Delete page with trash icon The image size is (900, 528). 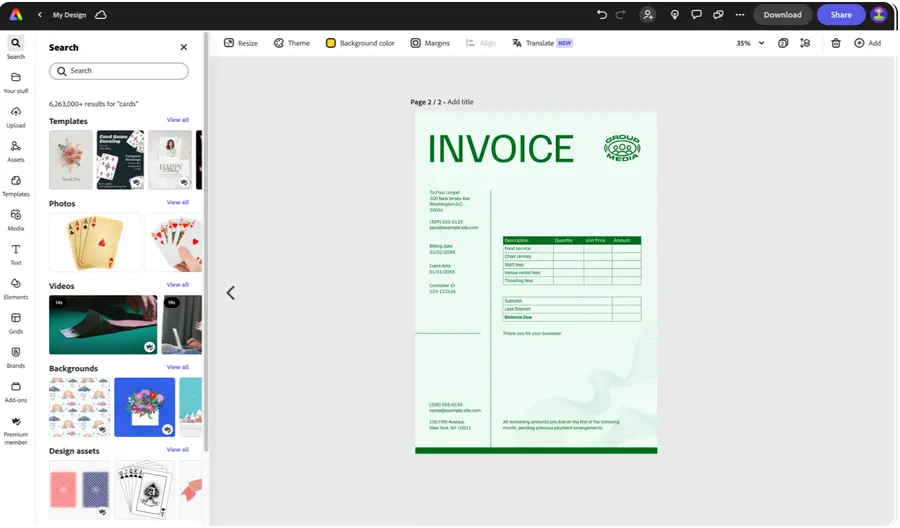(x=836, y=44)
